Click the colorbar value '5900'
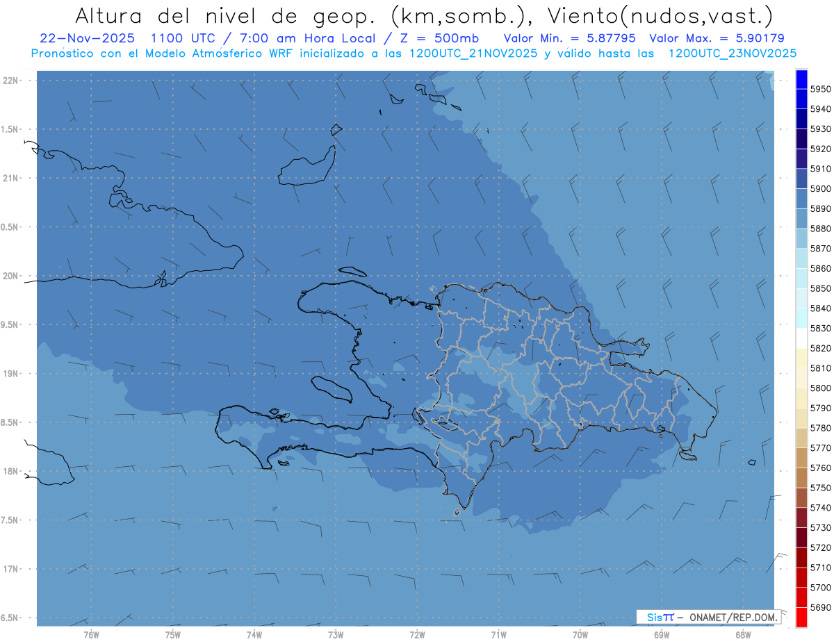Screen dimensions: 834x644 820,188
